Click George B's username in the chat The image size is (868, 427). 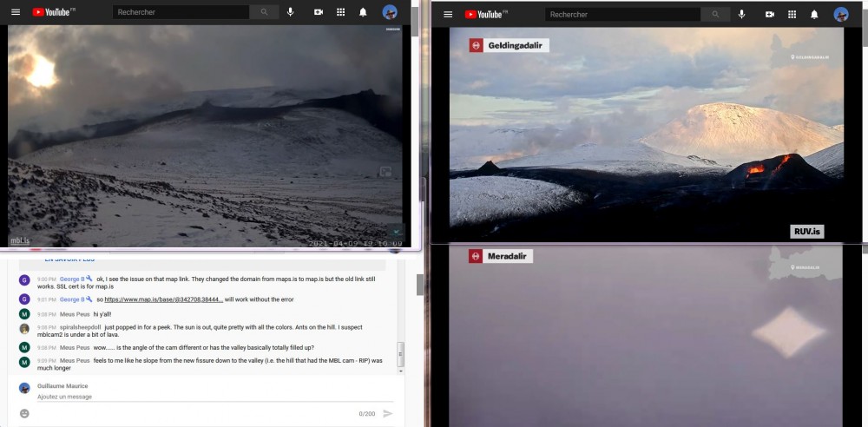coord(72,279)
